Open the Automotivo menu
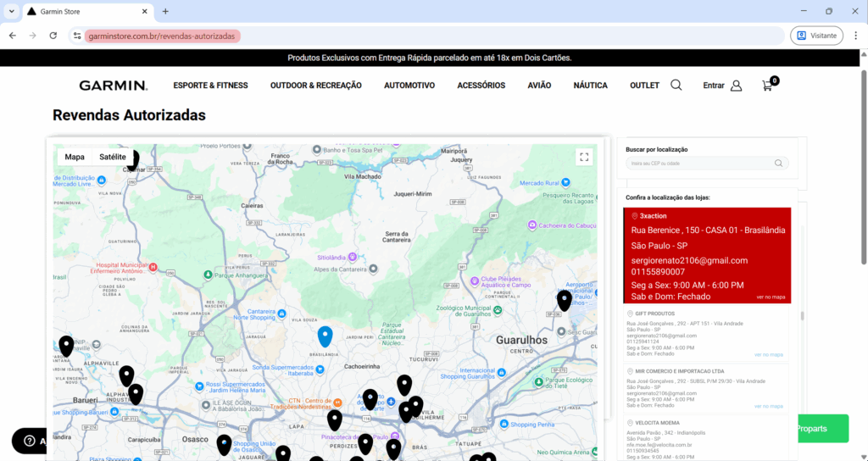This screenshot has width=868, height=461. point(409,86)
